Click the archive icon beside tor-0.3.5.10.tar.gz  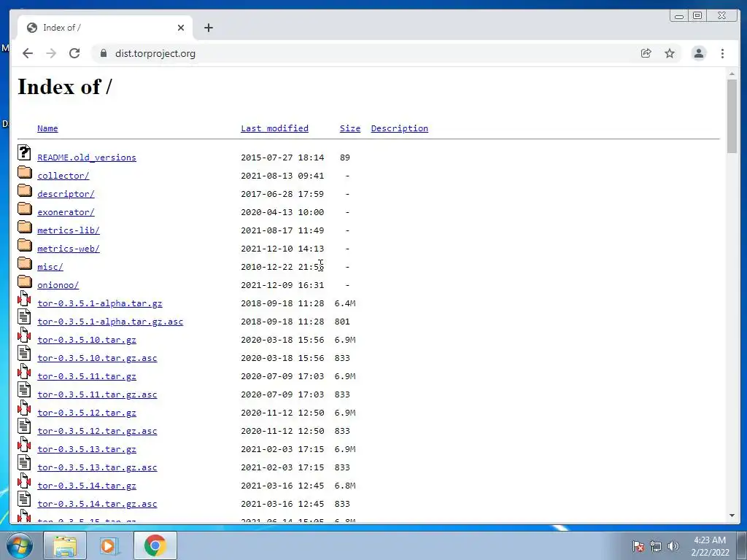coord(24,335)
